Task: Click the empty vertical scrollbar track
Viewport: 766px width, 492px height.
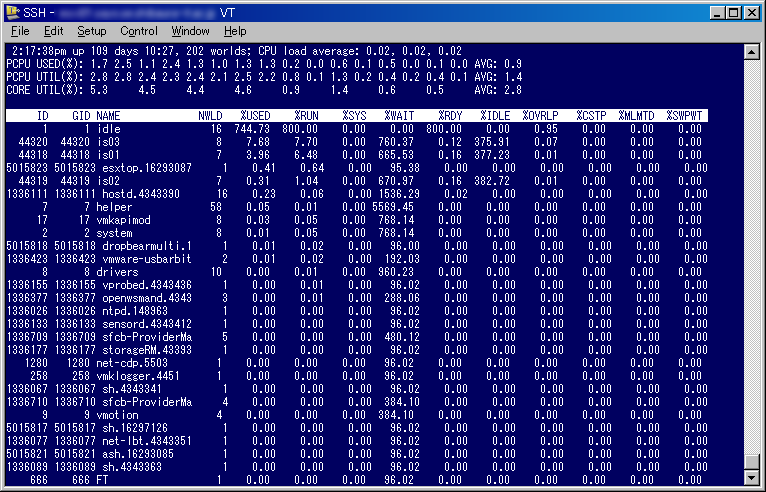Action: tap(753, 250)
